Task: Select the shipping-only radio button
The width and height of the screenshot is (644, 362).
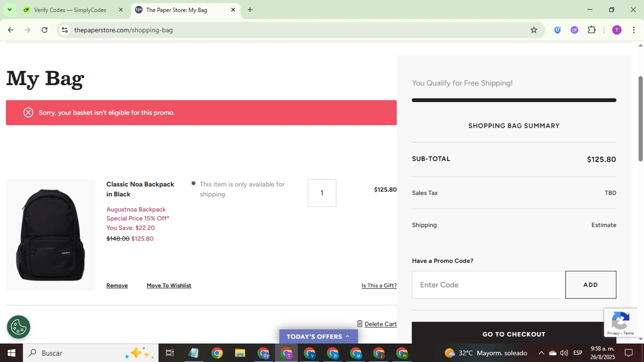Action: point(194,184)
